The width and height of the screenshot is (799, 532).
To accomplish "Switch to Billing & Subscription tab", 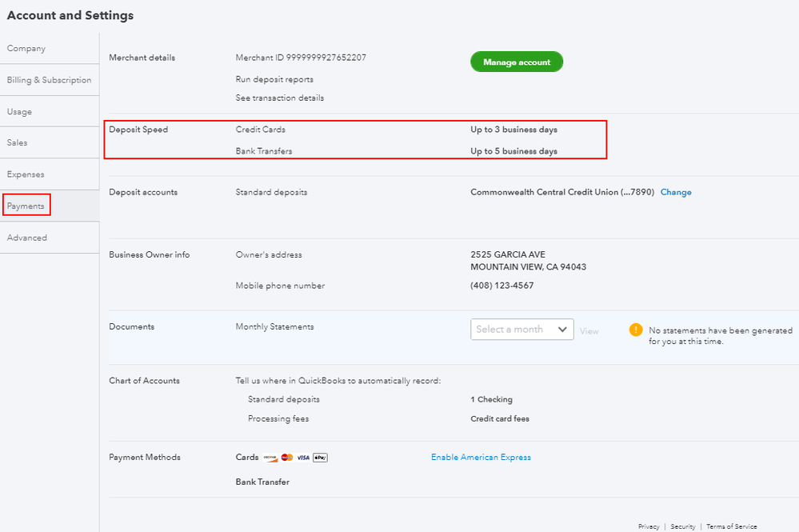I will 49,80.
